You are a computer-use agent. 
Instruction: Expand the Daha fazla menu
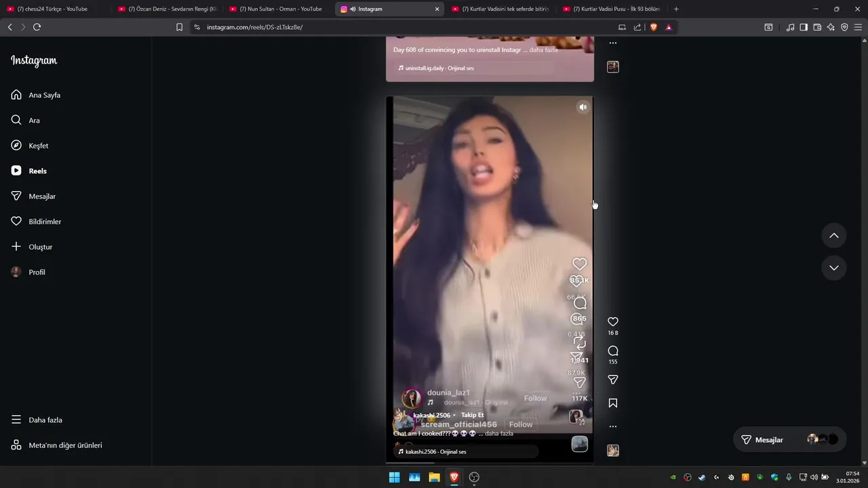coord(37,420)
